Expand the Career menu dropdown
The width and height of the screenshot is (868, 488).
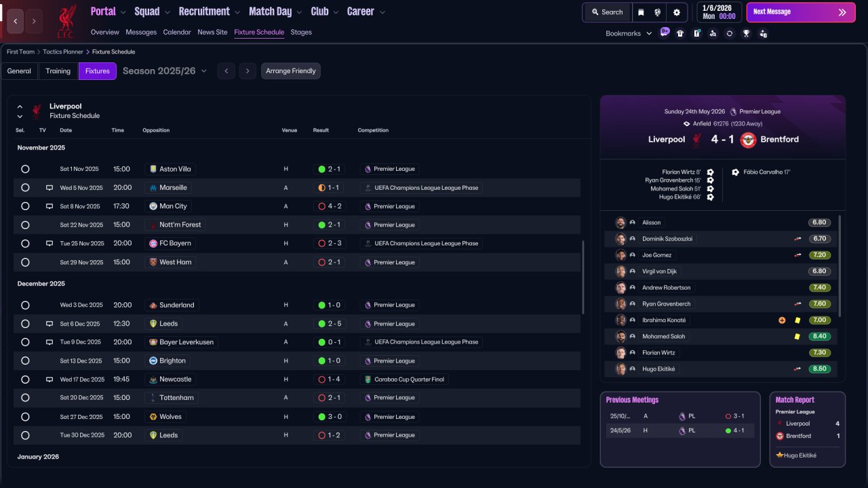tap(382, 12)
